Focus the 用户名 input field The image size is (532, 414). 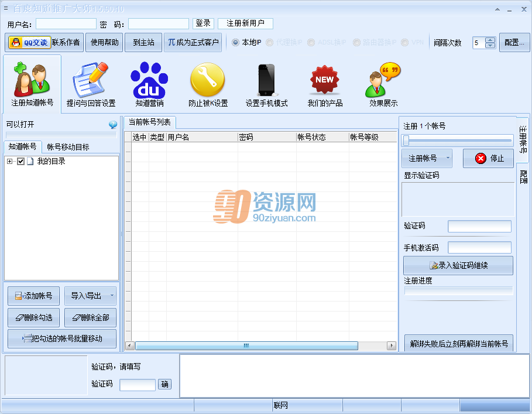click(66, 24)
